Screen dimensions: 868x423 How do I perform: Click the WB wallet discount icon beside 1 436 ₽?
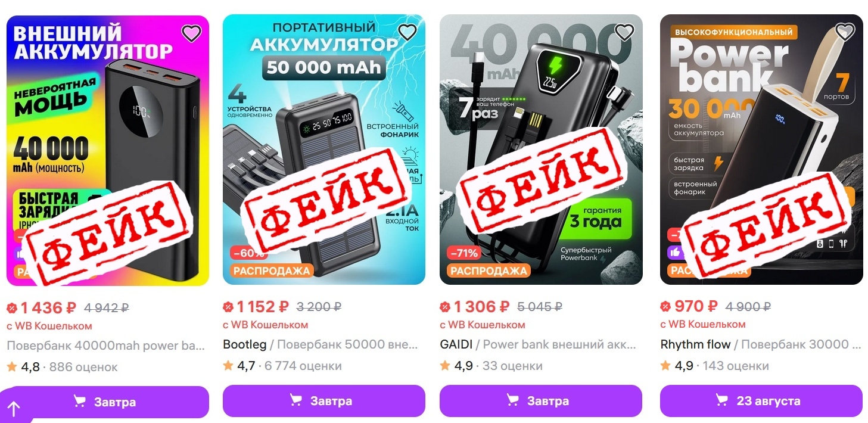pyautogui.click(x=12, y=308)
